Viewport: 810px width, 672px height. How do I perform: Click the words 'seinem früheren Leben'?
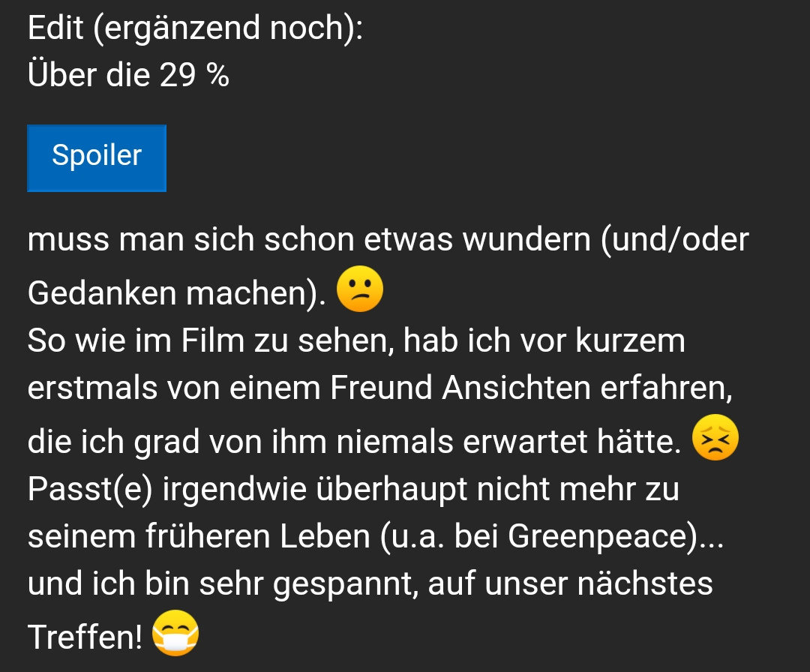pyautogui.click(x=199, y=536)
